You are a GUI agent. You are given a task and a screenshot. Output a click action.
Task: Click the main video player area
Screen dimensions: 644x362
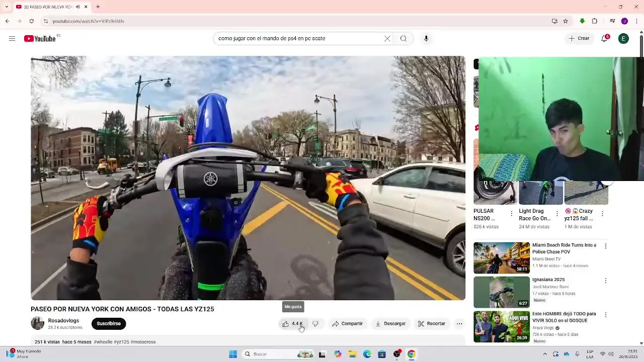[x=248, y=178]
